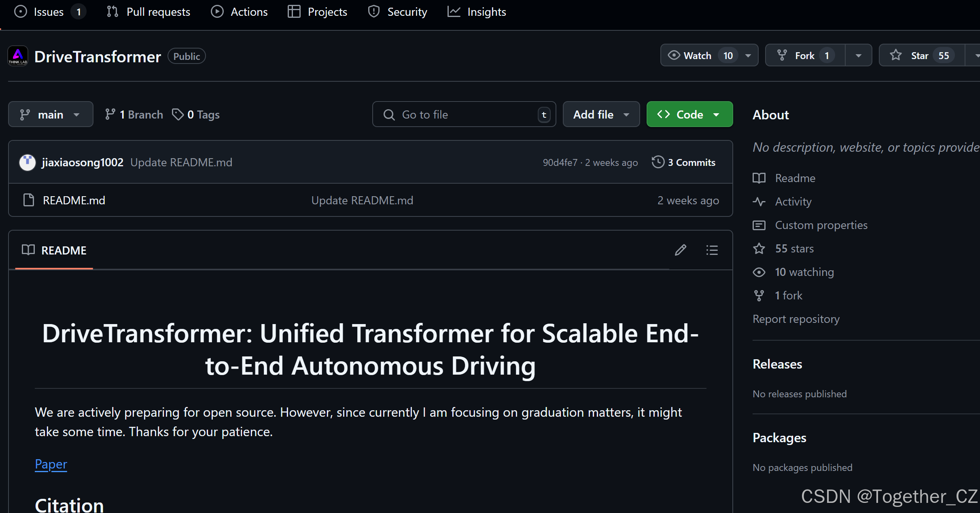The height and width of the screenshot is (513, 980).
Task: Open the Activity link in About
Action: pos(793,201)
